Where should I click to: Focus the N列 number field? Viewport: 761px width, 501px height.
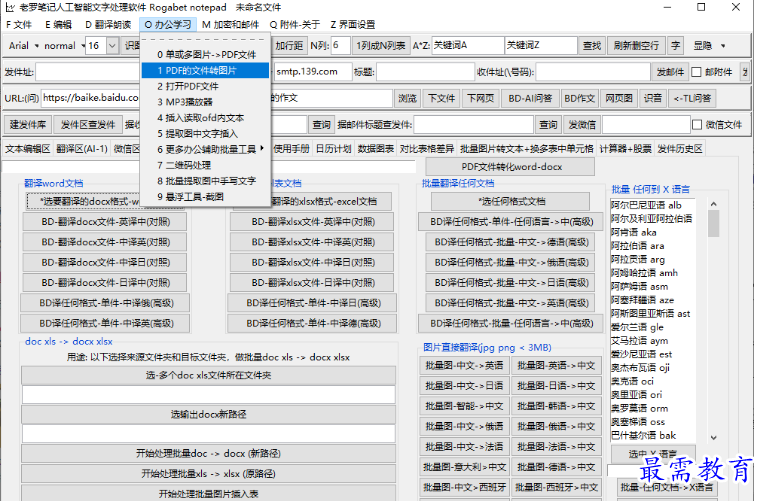click(341, 46)
